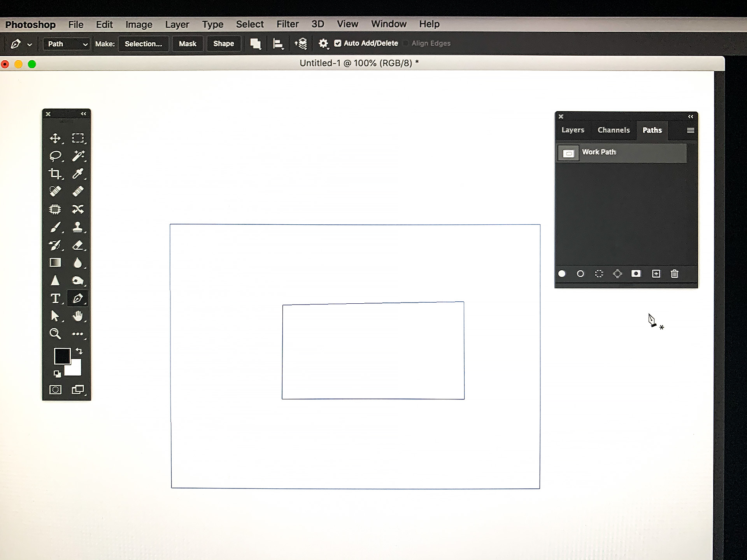
Task: Delete the current path via trash icon
Action: (x=674, y=274)
